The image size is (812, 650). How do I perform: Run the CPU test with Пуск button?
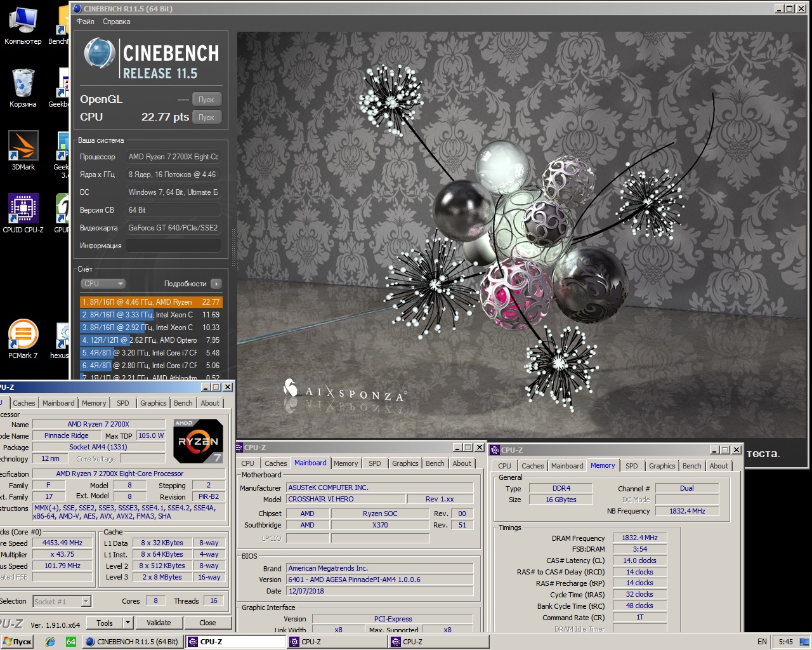pyautogui.click(x=206, y=117)
